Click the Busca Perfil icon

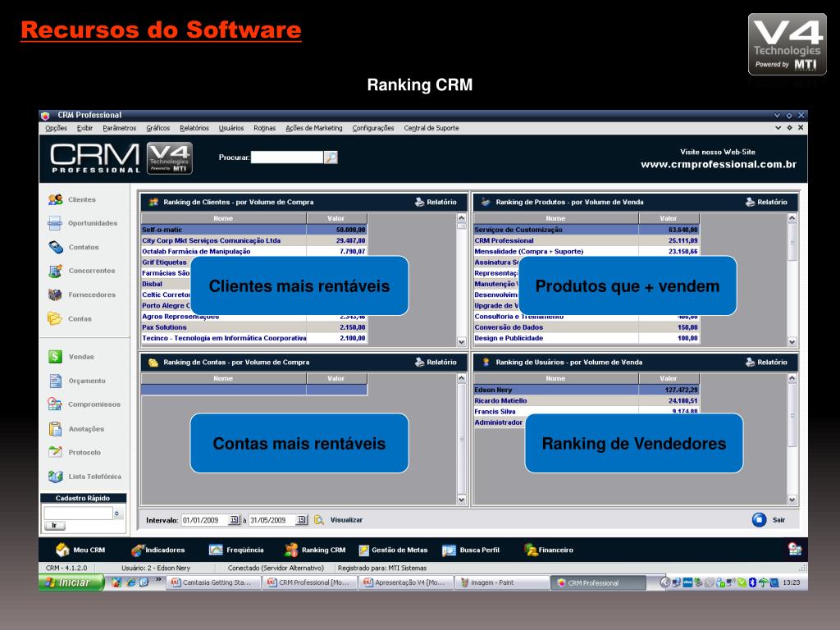pyautogui.click(x=449, y=550)
